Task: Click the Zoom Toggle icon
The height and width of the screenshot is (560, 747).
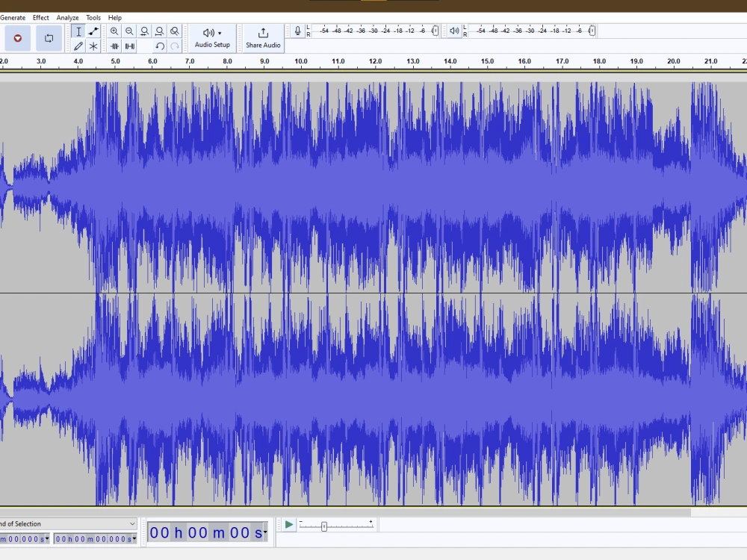Action: pos(175,31)
